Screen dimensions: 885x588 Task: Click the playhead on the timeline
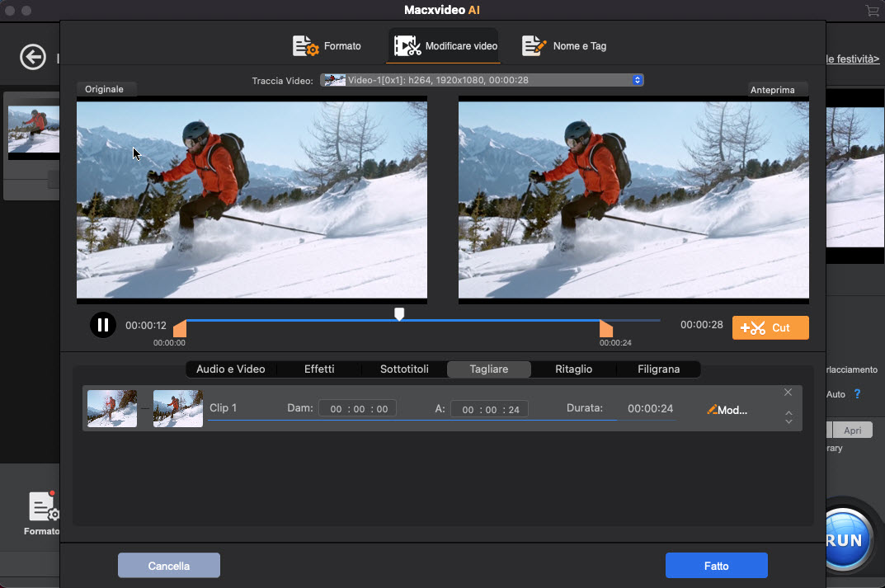(399, 314)
